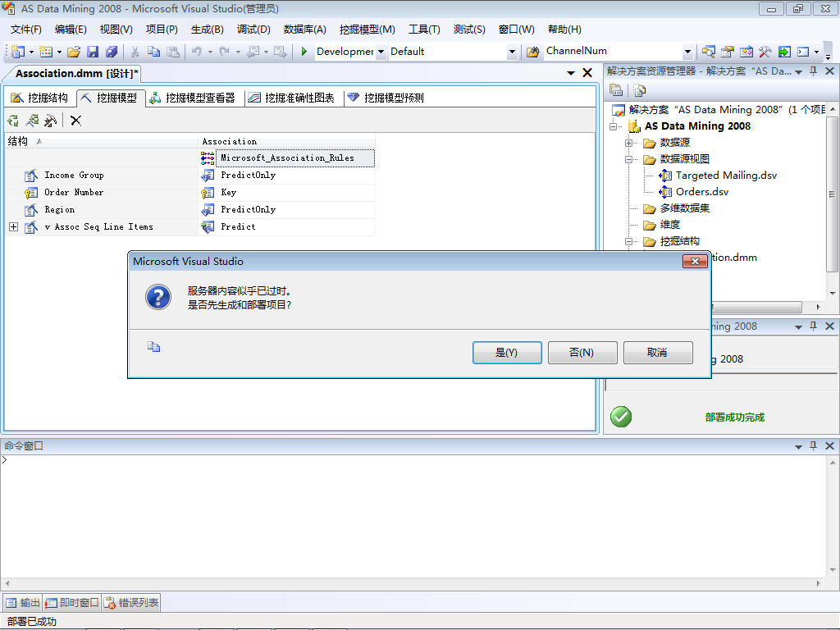Open the 输出 tab at bottom
The image size is (840, 630).
(23, 603)
